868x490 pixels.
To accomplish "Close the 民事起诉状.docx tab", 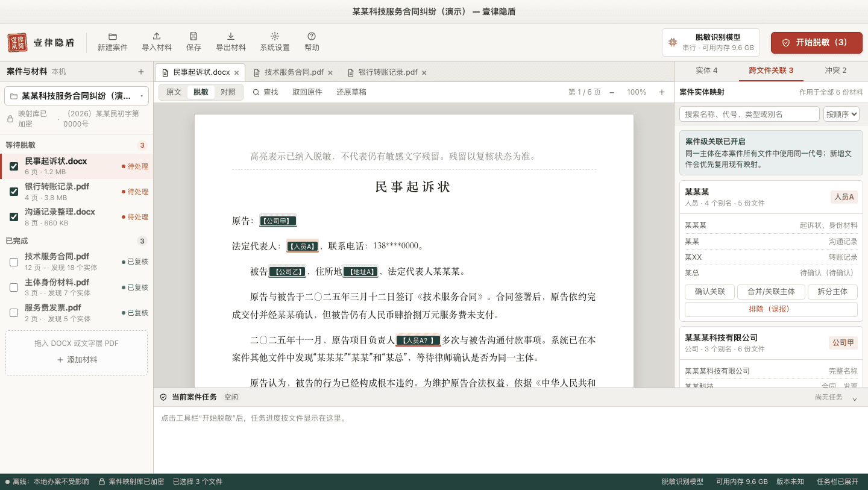I will pyautogui.click(x=236, y=73).
